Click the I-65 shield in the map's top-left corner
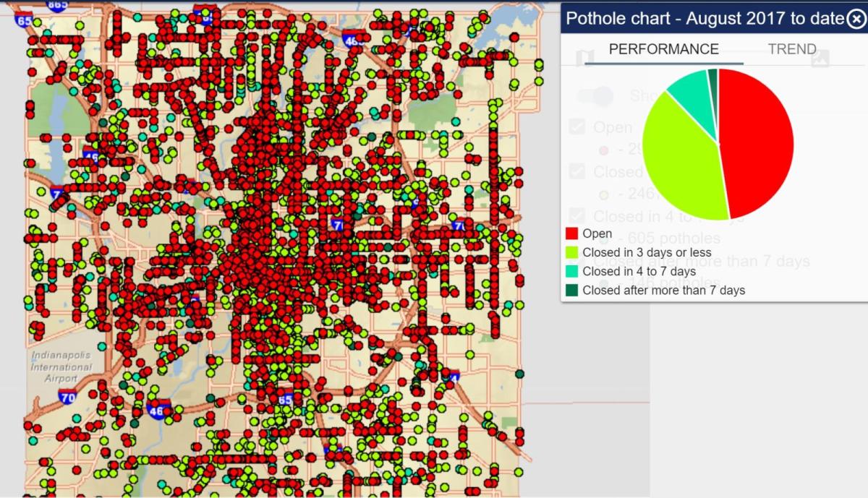868x498 pixels. (x=23, y=20)
